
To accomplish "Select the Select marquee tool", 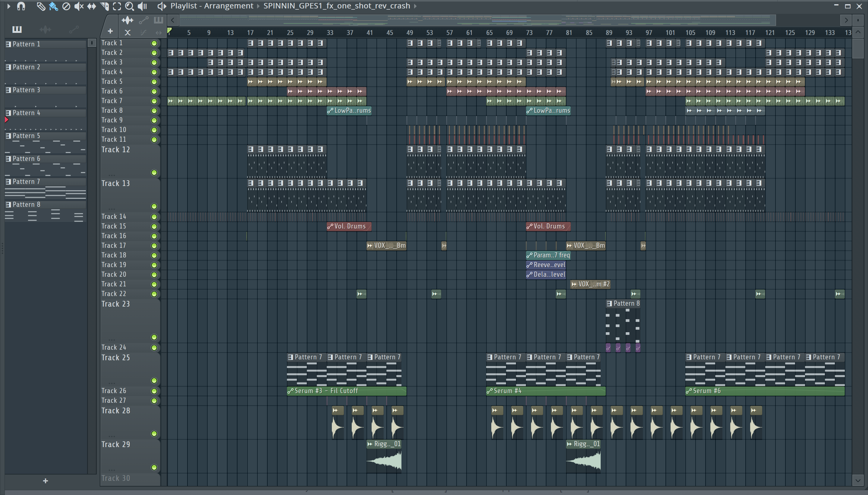I will [117, 6].
